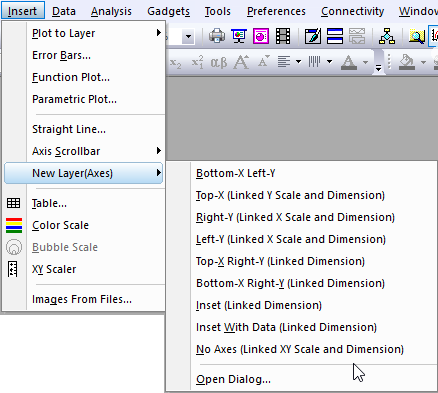This screenshot has height=393, width=438.
Task: Open the Video Builder filmstrip icon
Action: [x=283, y=36]
